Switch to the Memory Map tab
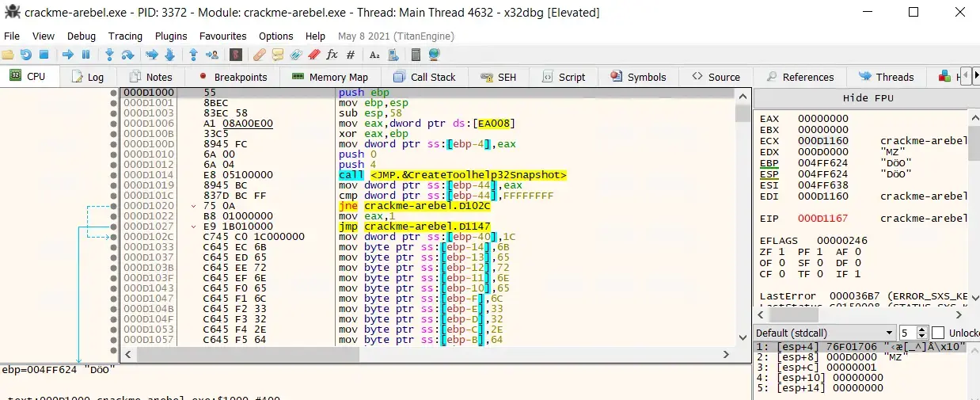980x400 pixels. [329, 77]
